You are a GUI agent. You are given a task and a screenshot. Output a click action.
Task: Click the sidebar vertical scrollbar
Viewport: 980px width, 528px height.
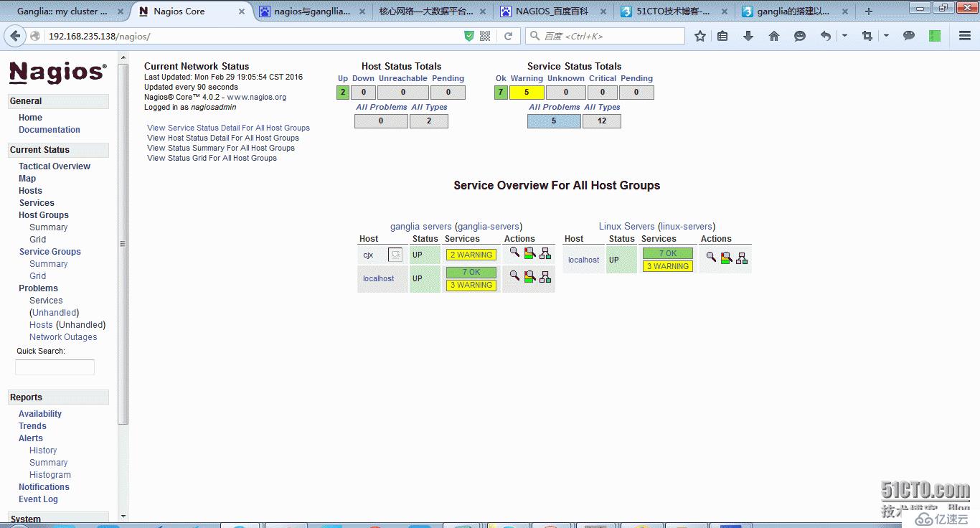(123, 244)
